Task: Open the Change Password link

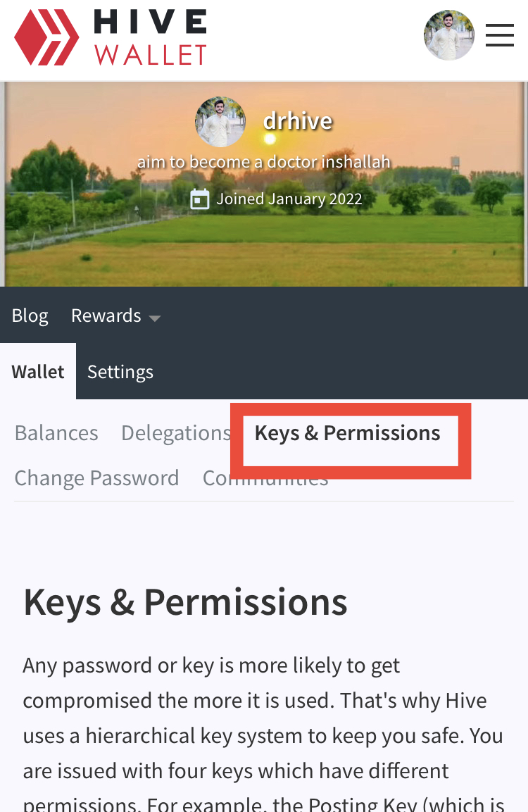Action: [x=97, y=478]
